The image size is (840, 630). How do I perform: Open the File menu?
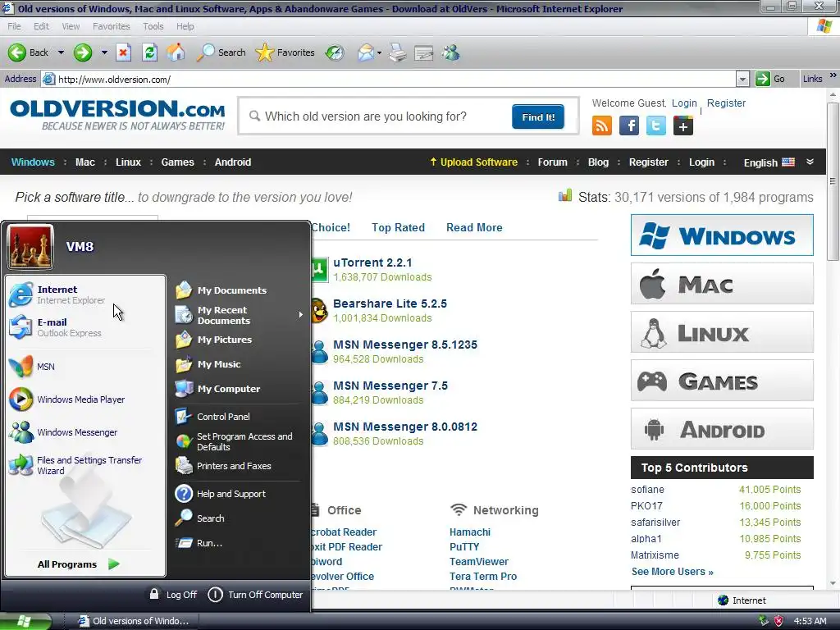[14, 26]
